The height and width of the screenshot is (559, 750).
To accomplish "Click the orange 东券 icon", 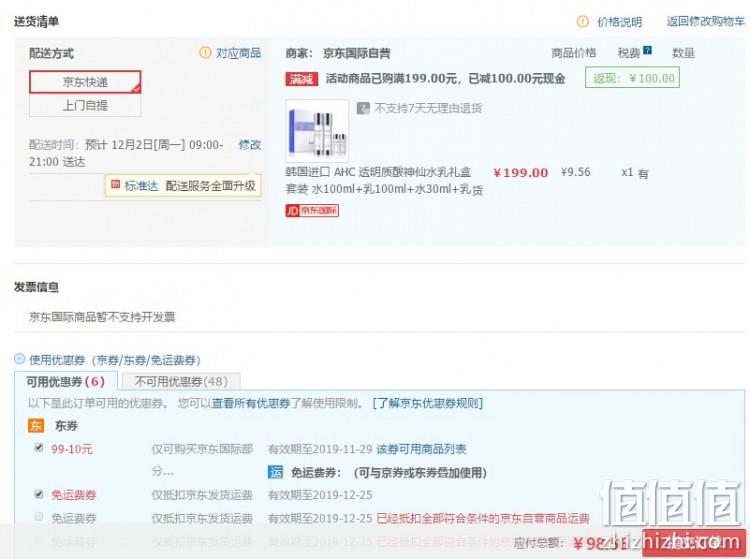I will click(x=36, y=426).
